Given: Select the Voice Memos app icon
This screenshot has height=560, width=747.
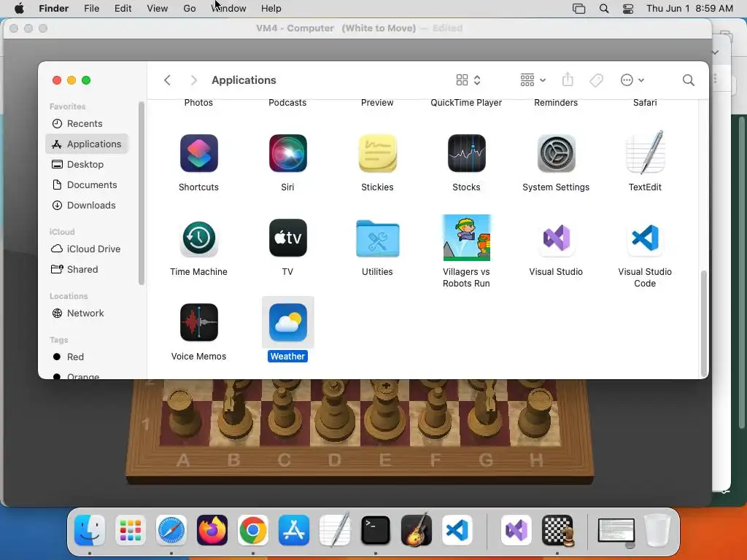Looking at the screenshot, I should [x=198, y=322].
